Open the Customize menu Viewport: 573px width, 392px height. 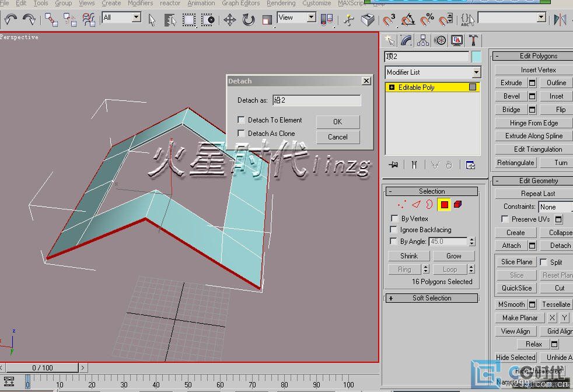coord(317,3)
